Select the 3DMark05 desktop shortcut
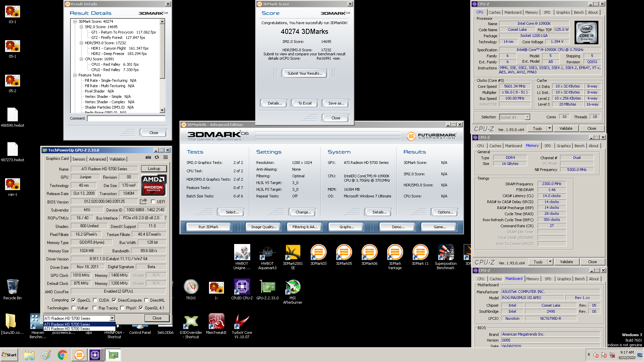 click(x=344, y=255)
